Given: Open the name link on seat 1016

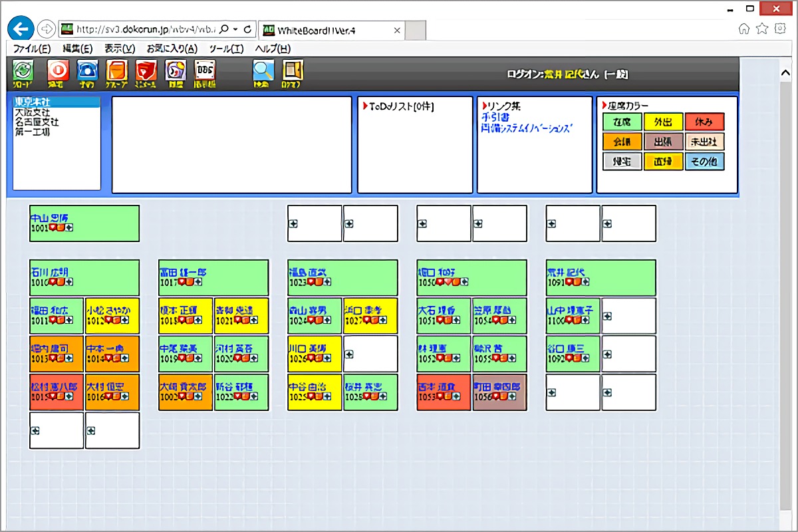Looking at the screenshot, I should [x=106, y=387].
